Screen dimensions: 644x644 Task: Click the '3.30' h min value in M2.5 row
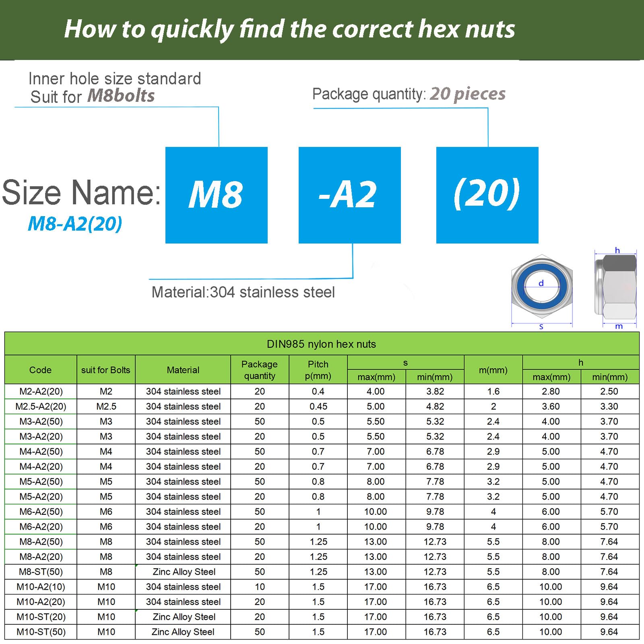[x=609, y=407]
